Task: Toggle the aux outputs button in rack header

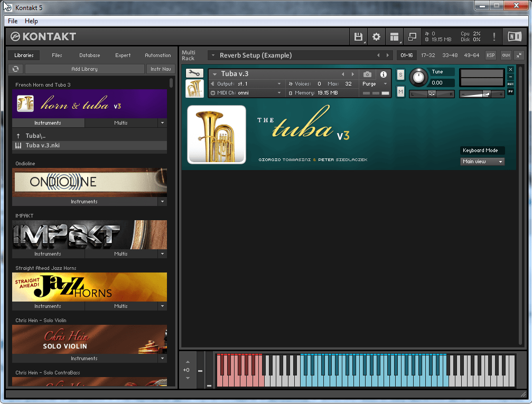Action: [506, 55]
